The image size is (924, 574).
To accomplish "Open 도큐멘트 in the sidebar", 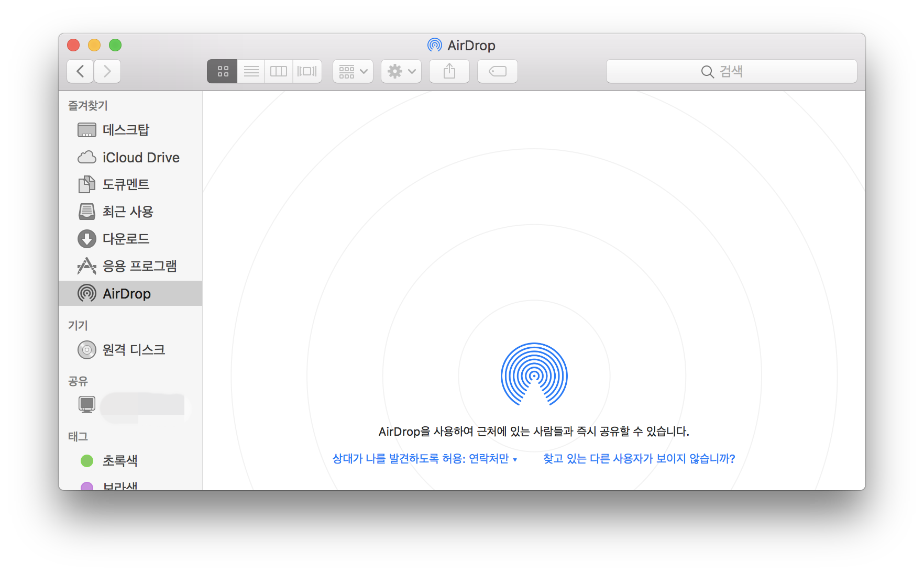I will click(x=130, y=184).
